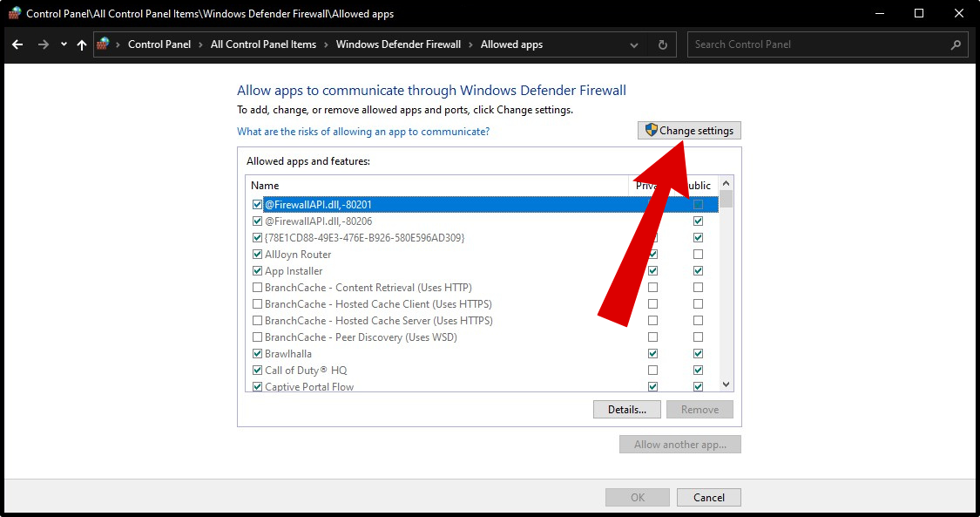Select the {78E1CD88-49E3-476E-B926-580E596AD309} entry
This screenshot has height=517, width=980.
[364, 237]
